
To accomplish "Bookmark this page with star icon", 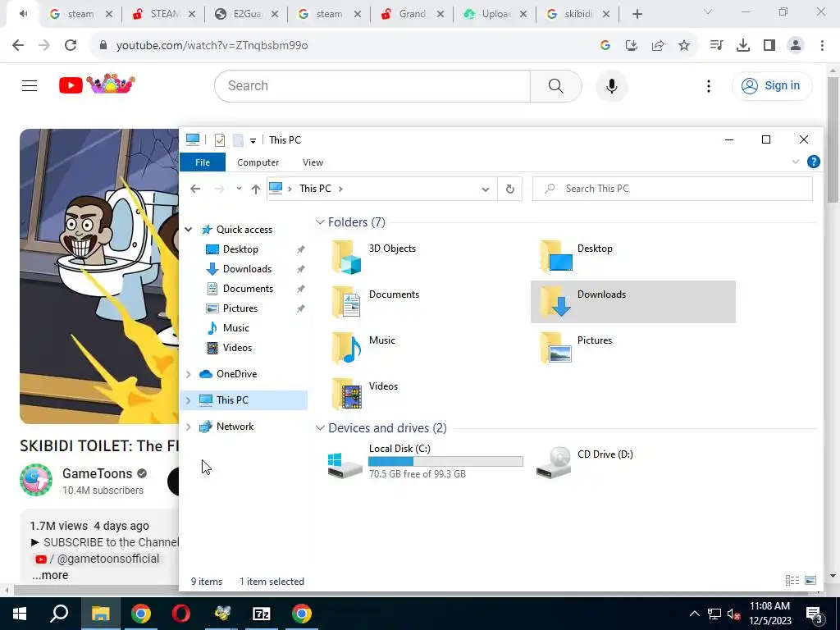I will click(x=683, y=46).
